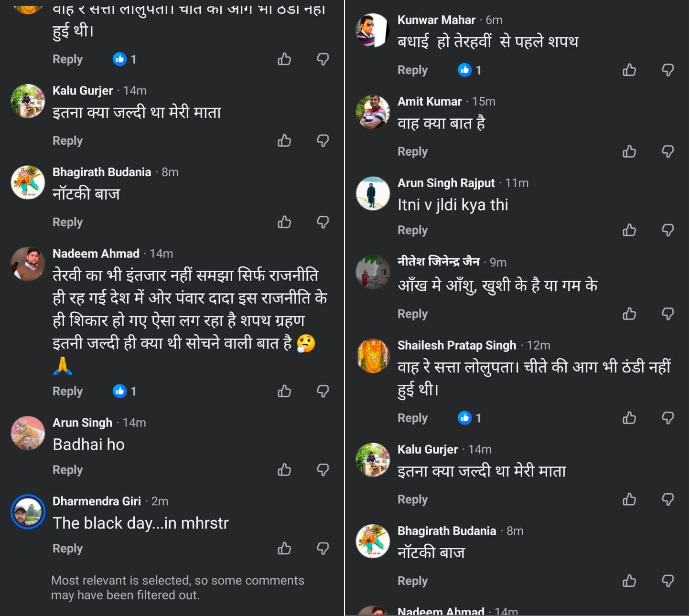The image size is (690, 616).
Task: Thumbs down नीतेश जिनेन्द्र जैन's comment
Action: pos(668,314)
